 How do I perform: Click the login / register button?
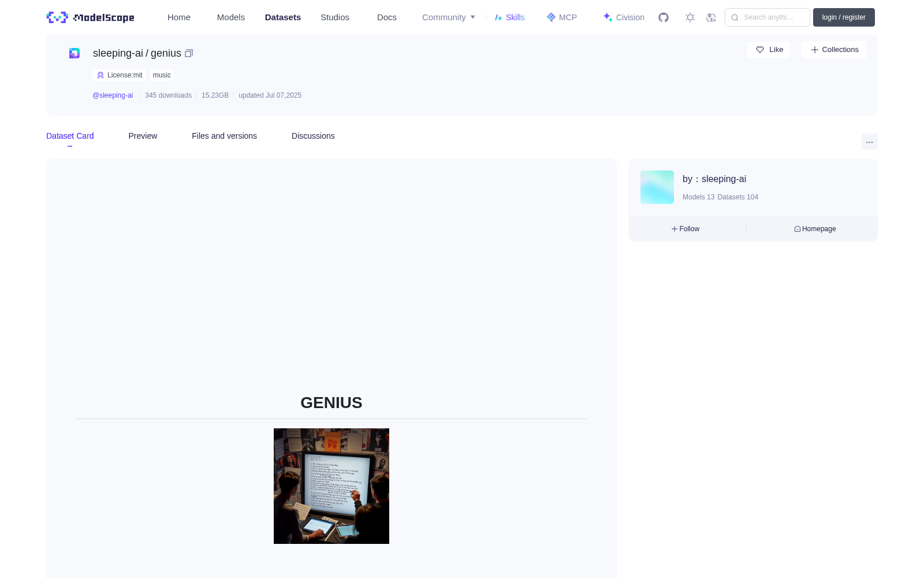(844, 17)
